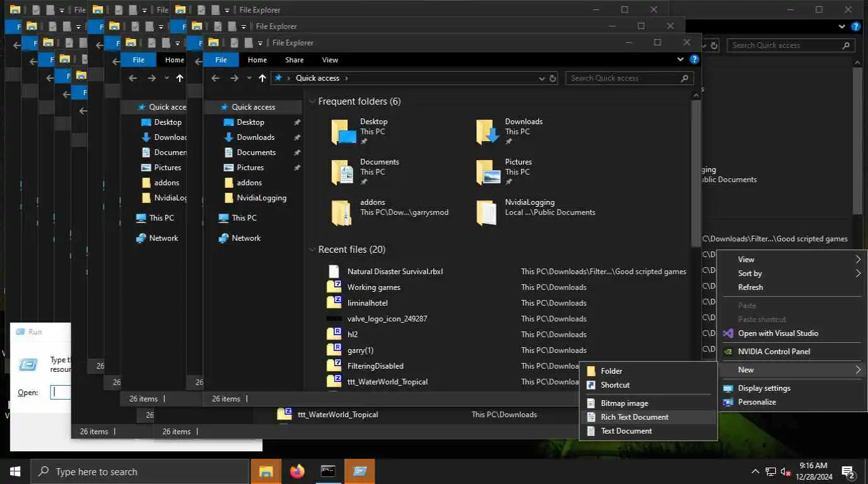Click the Forward arrow in the front window
868x484 pixels.
tap(234, 78)
